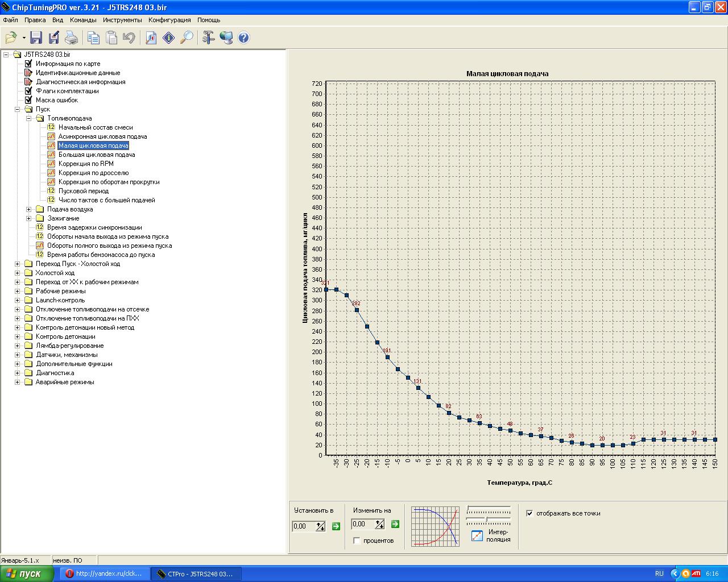Toggle the 'Флаги комплектации' checkbox
The width and height of the screenshot is (728, 582).
click(28, 91)
